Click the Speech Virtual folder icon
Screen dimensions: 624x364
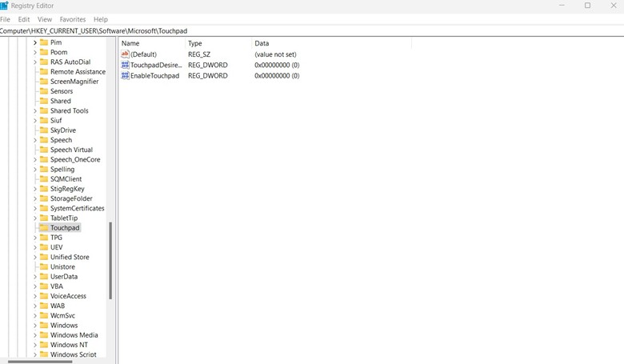pos(44,150)
